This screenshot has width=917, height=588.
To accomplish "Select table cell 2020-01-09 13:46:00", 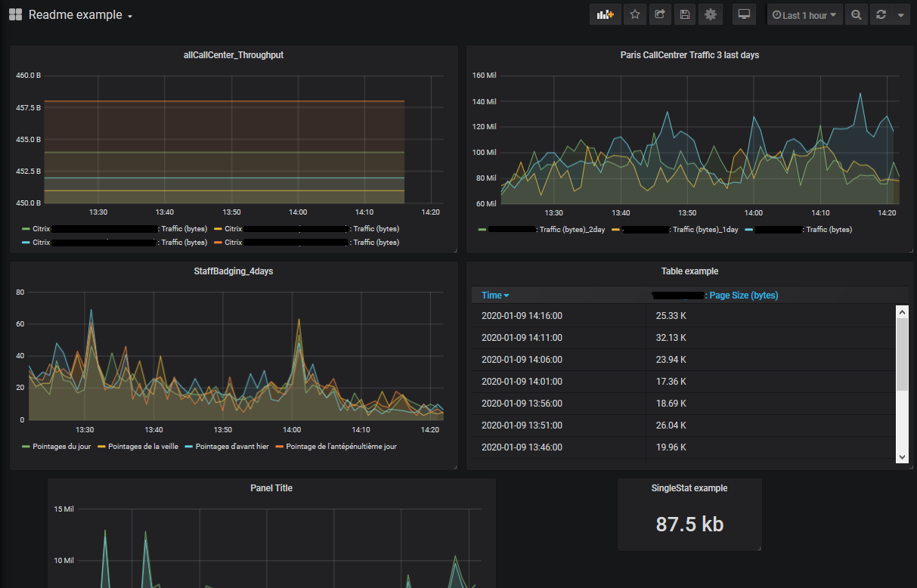I will (522, 447).
